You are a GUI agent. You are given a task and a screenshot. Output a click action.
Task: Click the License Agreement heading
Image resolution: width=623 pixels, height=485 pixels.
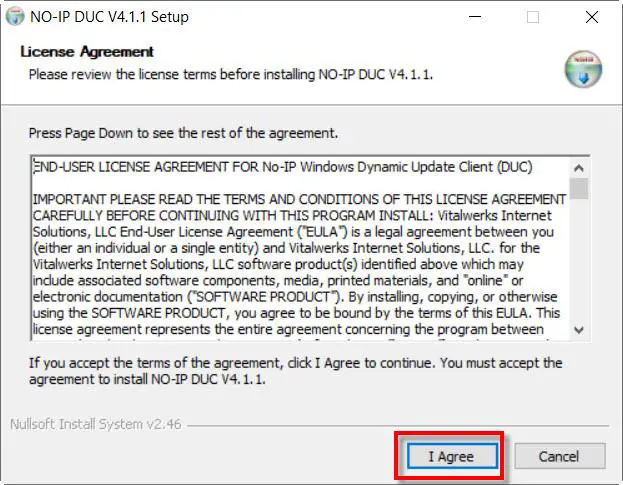87,51
